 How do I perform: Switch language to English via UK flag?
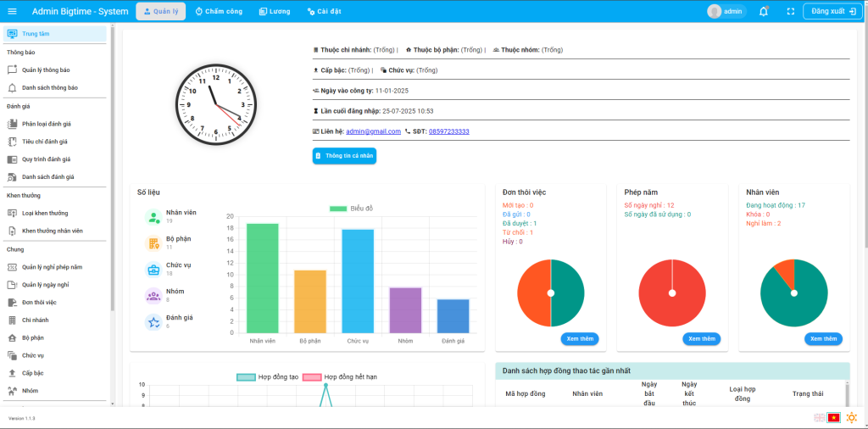819,417
